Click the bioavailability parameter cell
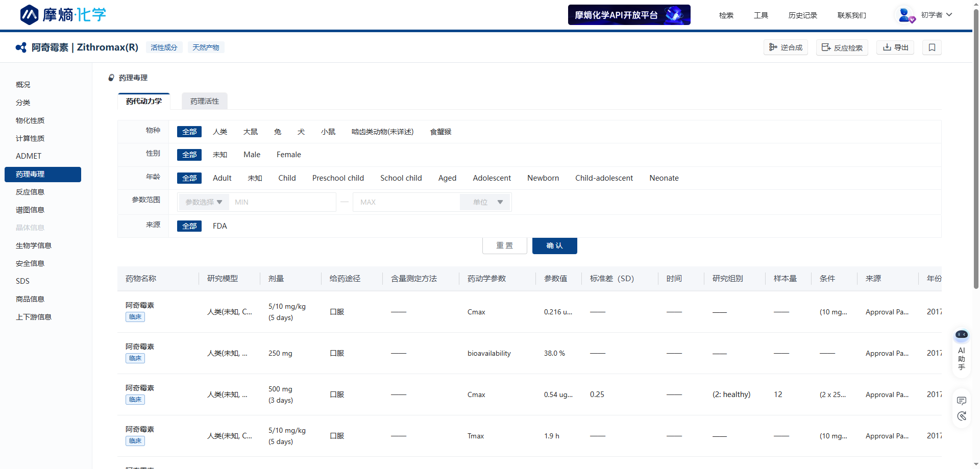The height and width of the screenshot is (469, 980). pyautogui.click(x=489, y=353)
